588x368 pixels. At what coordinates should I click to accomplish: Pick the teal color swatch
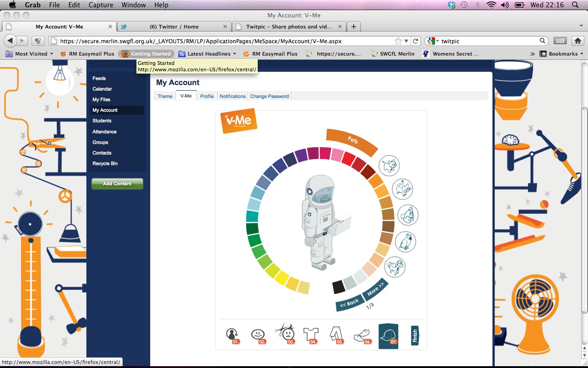(x=252, y=216)
